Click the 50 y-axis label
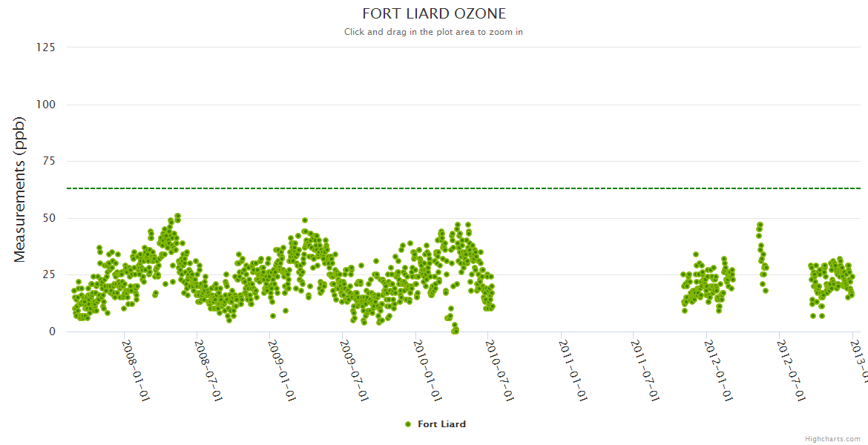The image size is (868, 445). click(48, 218)
